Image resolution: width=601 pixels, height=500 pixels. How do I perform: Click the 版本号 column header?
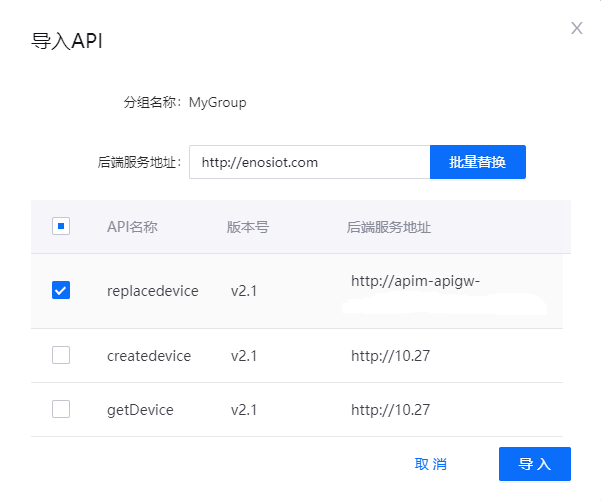247,227
